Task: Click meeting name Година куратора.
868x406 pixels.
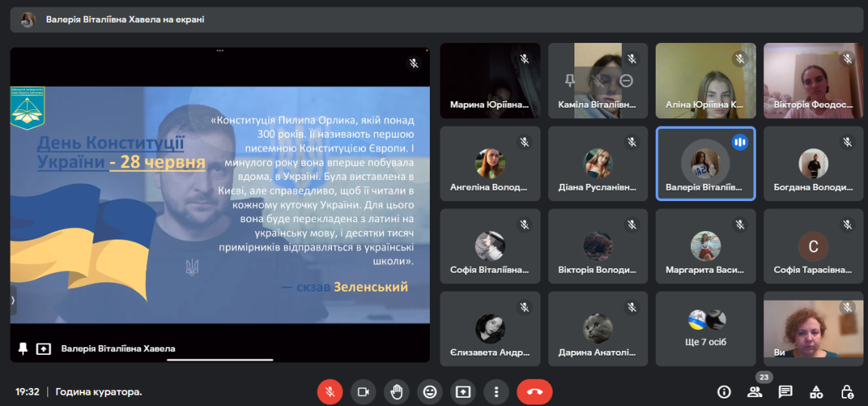Action: [x=98, y=392]
